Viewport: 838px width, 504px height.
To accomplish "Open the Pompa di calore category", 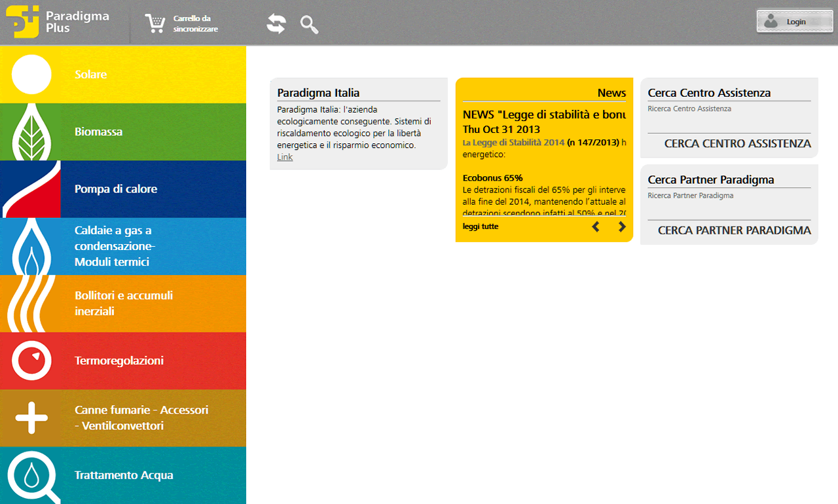I will pos(116,189).
